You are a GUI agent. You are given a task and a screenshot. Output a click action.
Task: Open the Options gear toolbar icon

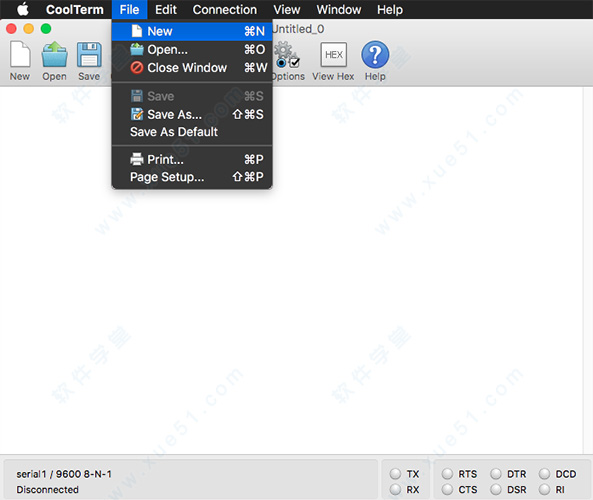pos(286,55)
